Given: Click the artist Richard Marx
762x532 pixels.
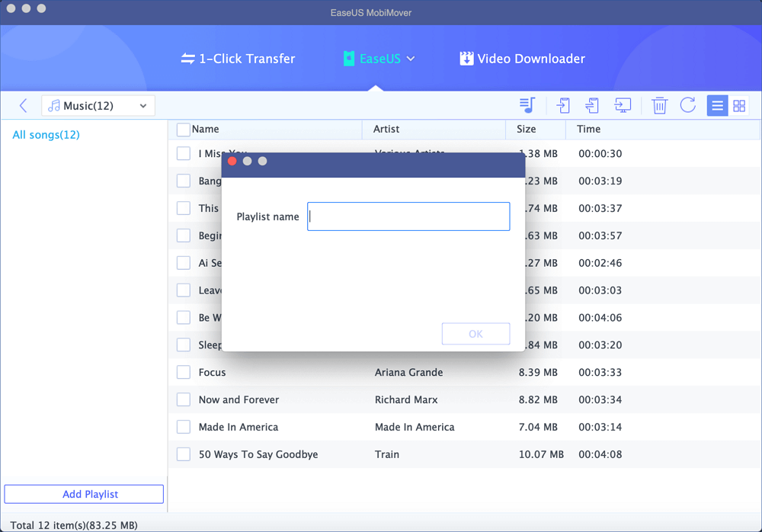Looking at the screenshot, I should pyautogui.click(x=406, y=399).
